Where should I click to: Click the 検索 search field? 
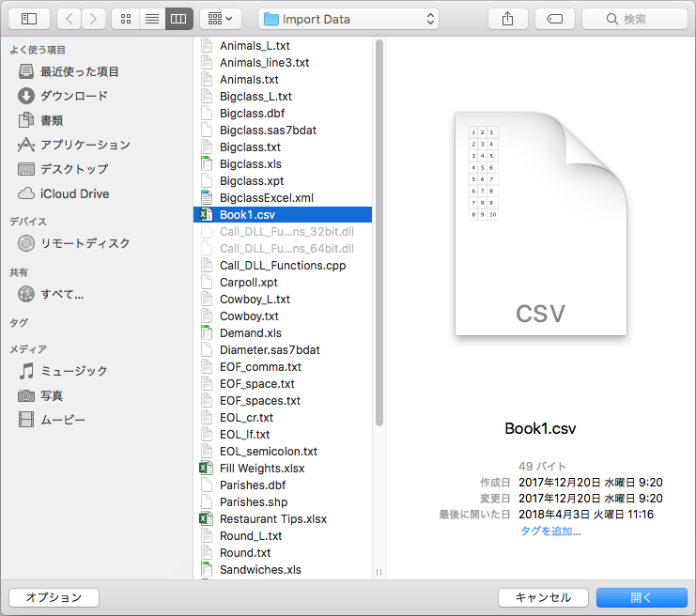[635, 19]
